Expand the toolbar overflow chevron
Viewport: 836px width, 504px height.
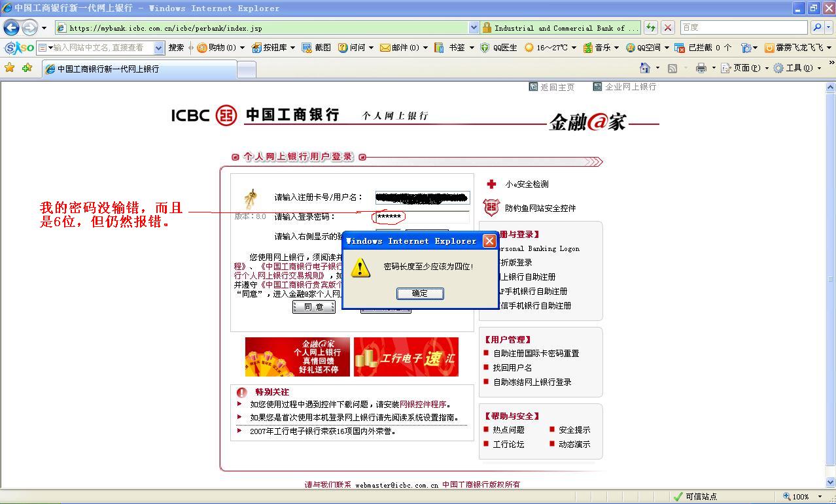pos(831,63)
